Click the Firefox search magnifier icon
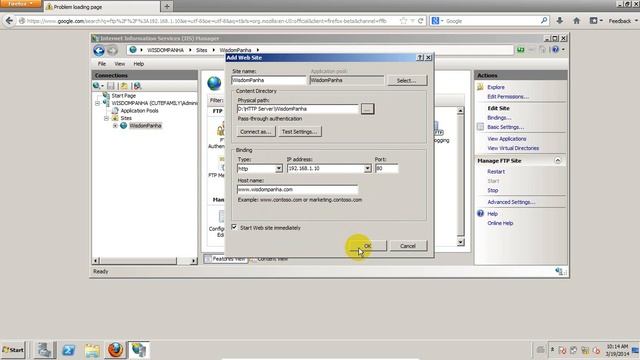This screenshot has width=640, height=360. pyautogui.click(x=544, y=20)
